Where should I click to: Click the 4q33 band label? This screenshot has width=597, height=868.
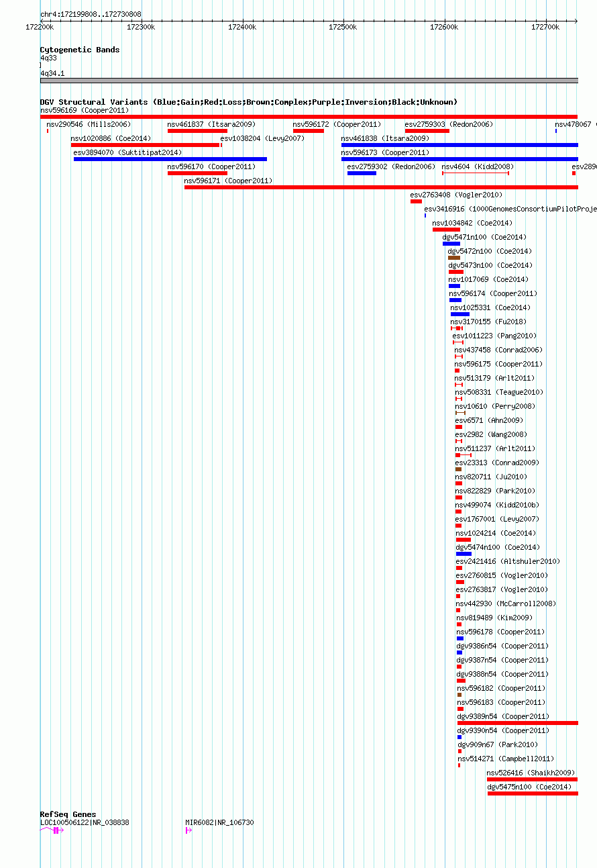click(48, 58)
